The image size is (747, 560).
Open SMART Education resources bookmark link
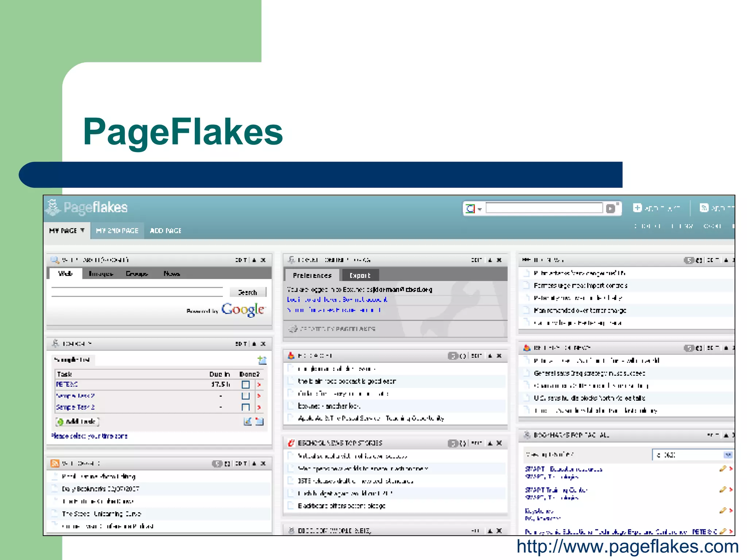[564, 469]
